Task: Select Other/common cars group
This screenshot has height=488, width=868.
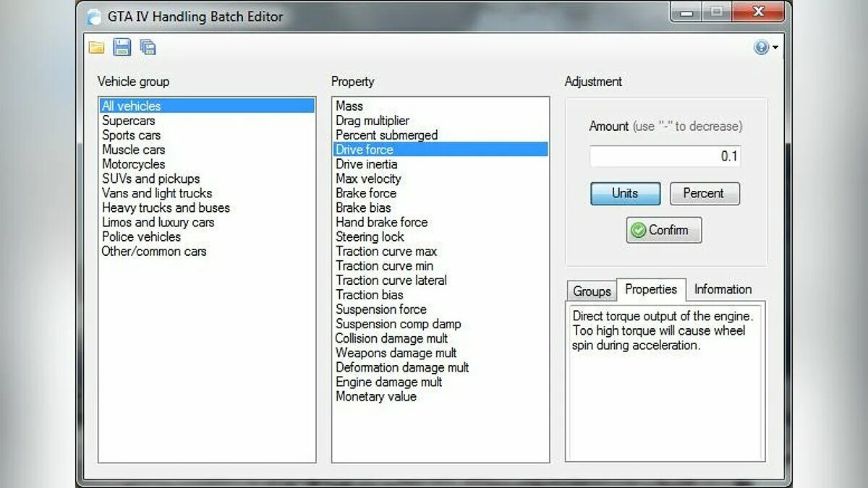Action: (207, 252)
